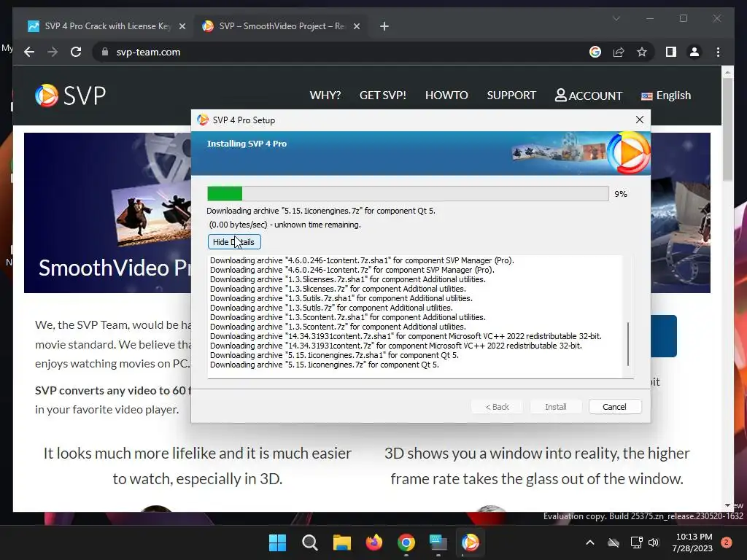
Task: Open network status tray icon
Action: pyautogui.click(x=636, y=542)
